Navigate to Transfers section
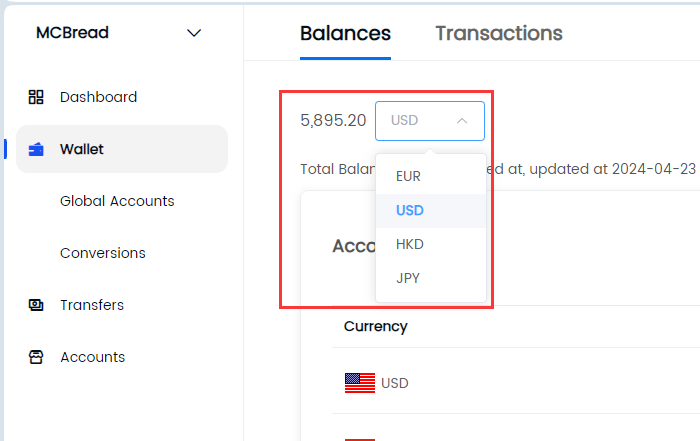 (x=92, y=305)
